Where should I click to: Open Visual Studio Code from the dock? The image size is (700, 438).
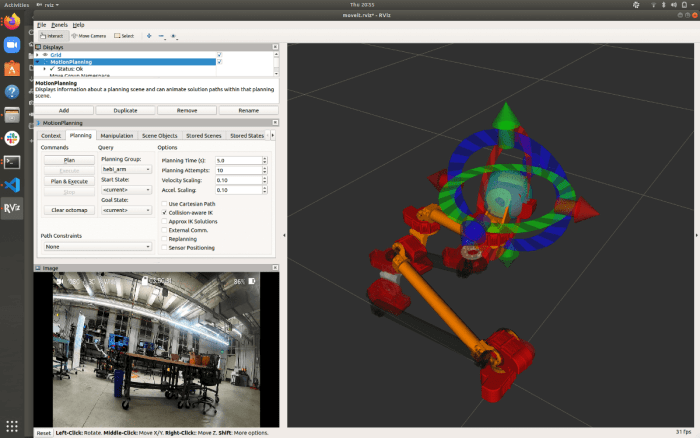click(12, 185)
